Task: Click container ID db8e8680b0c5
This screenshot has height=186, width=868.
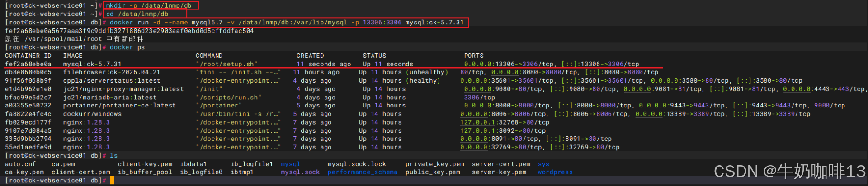Action: click(28, 72)
